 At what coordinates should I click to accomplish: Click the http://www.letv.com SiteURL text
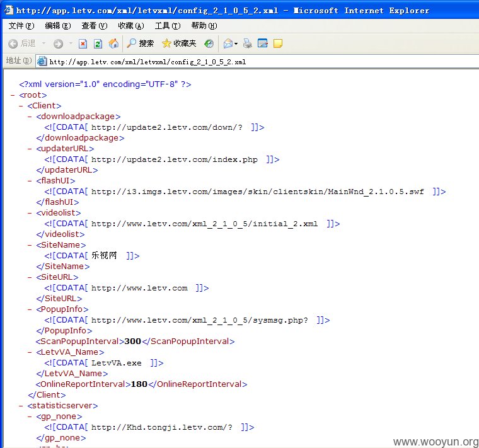139,288
